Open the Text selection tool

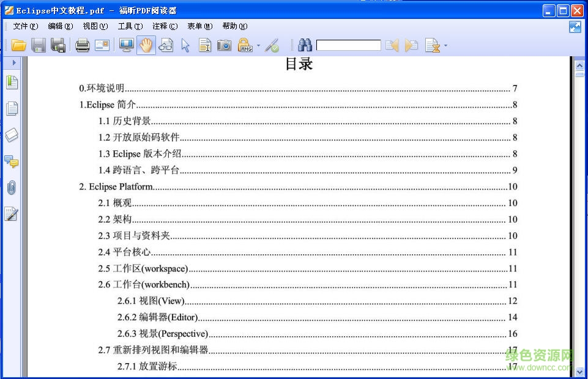click(x=205, y=45)
